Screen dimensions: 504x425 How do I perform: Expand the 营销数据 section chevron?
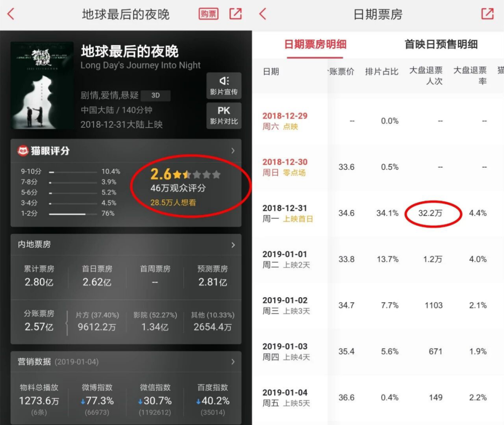tap(233, 362)
